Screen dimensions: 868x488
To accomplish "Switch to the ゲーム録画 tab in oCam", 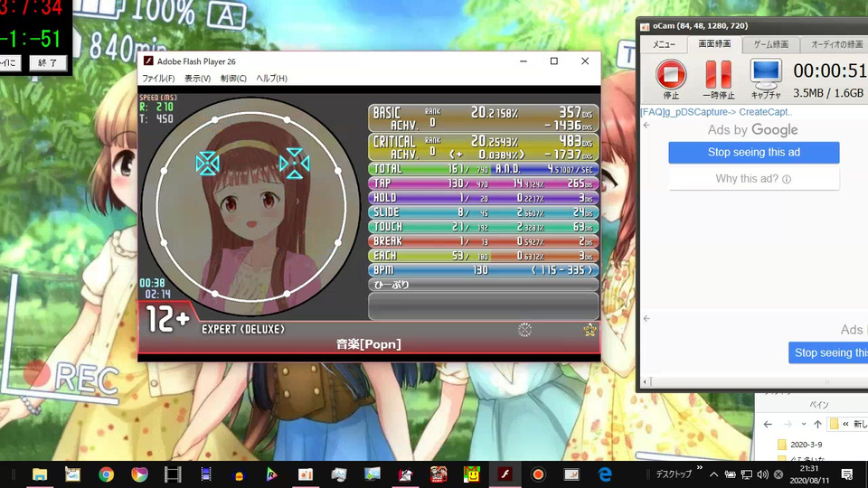I will (x=770, y=44).
